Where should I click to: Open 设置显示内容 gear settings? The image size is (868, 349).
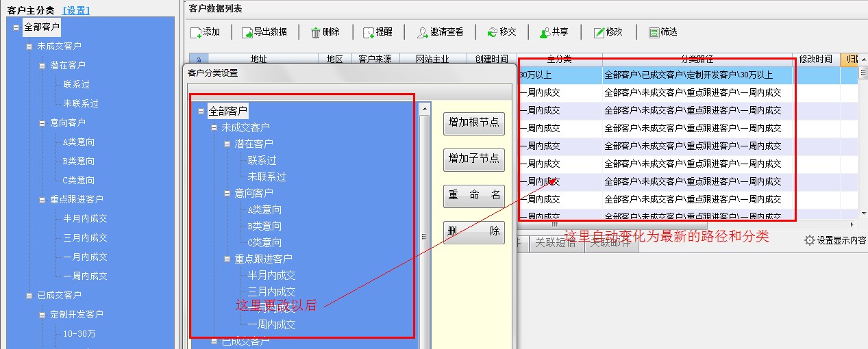[x=809, y=240]
